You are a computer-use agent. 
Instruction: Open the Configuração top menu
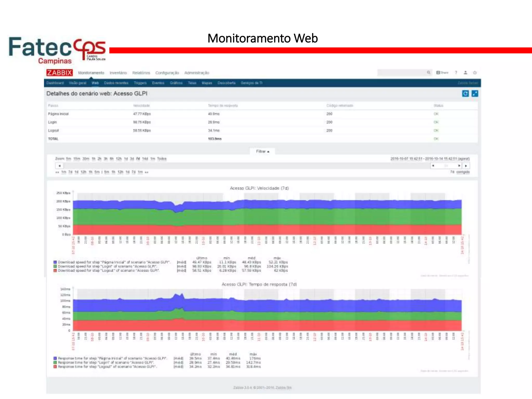pyautogui.click(x=167, y=73)
